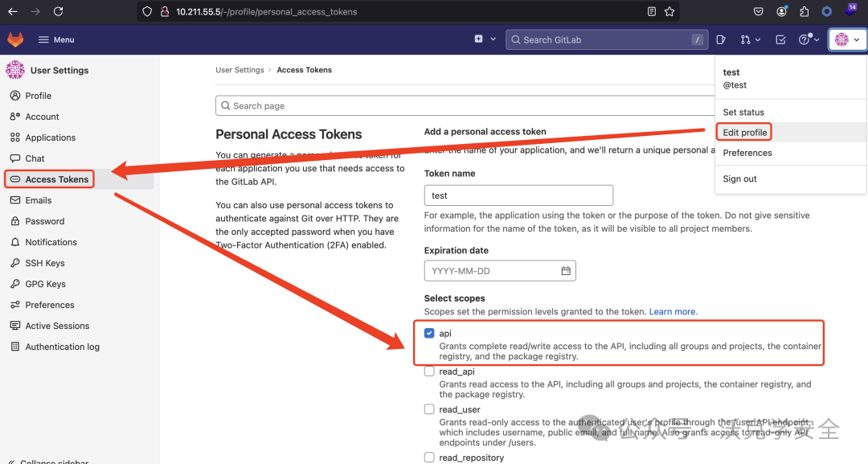Select Edit profile in user menu

pos(744,133)
